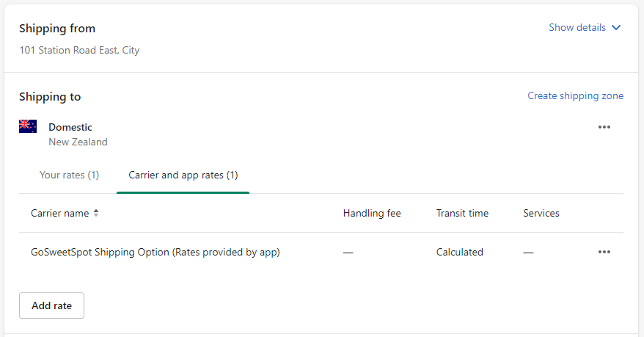The width and height of the screenshot is (644, 337).
Task: Click the Transit time column header
Action: (x=462, y=214)
